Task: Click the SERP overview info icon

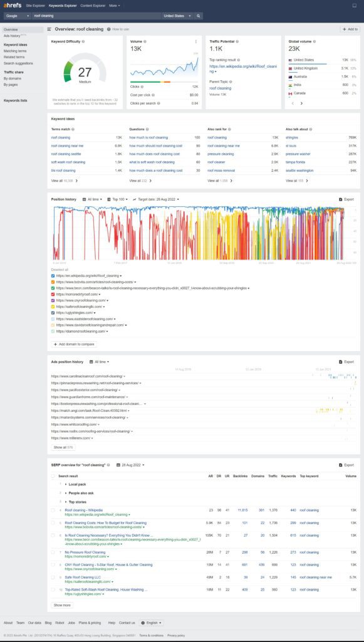Action: click(108, 465)
